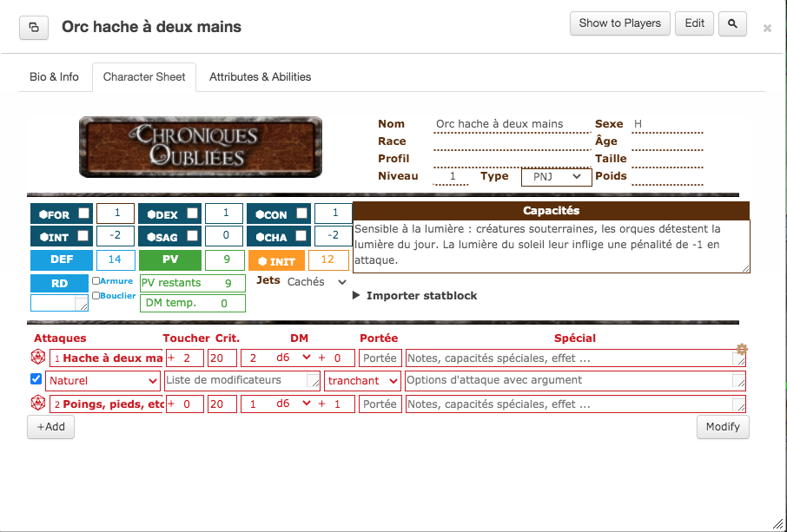Open the tranchant damage type dropdown
The height and width of the screenshot is (532, 787).
click(x=363, y=380)
